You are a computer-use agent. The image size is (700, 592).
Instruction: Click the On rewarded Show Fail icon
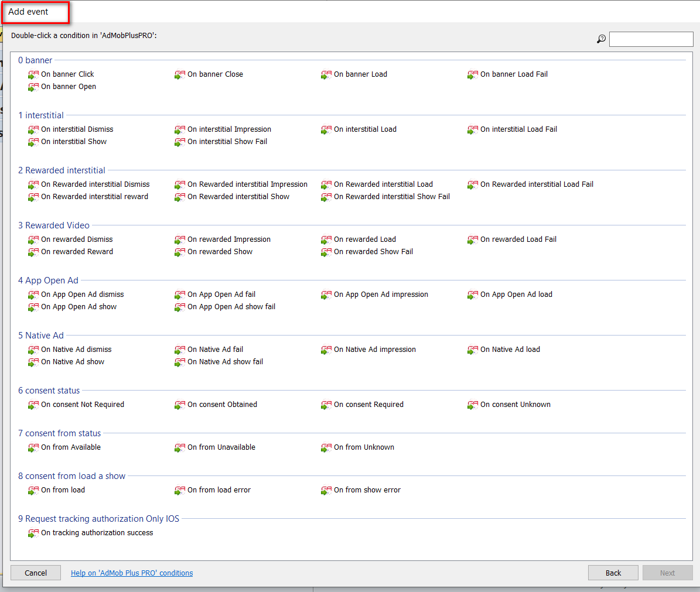[x=326, y=252]
